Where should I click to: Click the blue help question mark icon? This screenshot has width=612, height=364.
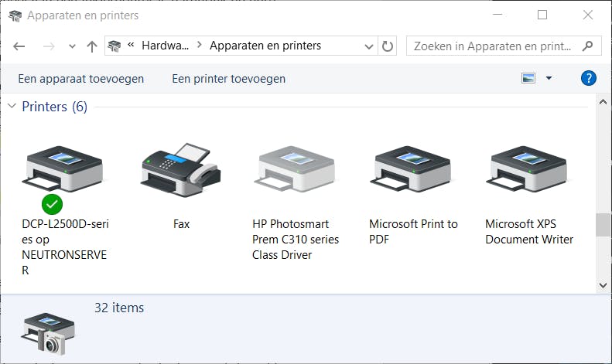pyautogui.click(x=588, y=78)
